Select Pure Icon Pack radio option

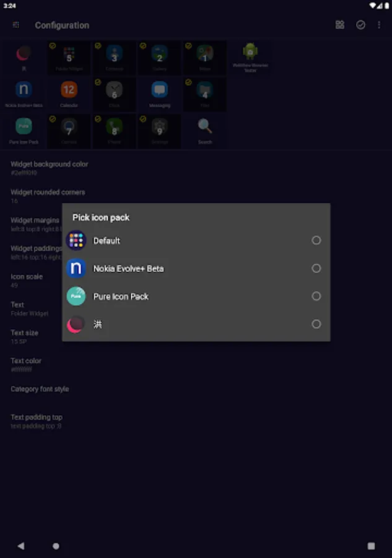(316, 296)
